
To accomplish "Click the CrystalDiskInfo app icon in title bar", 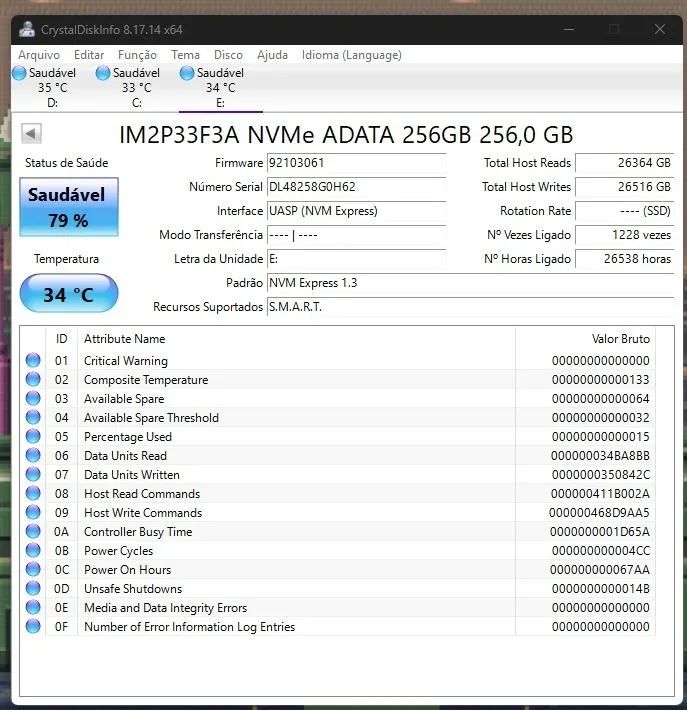I will 27,30.
